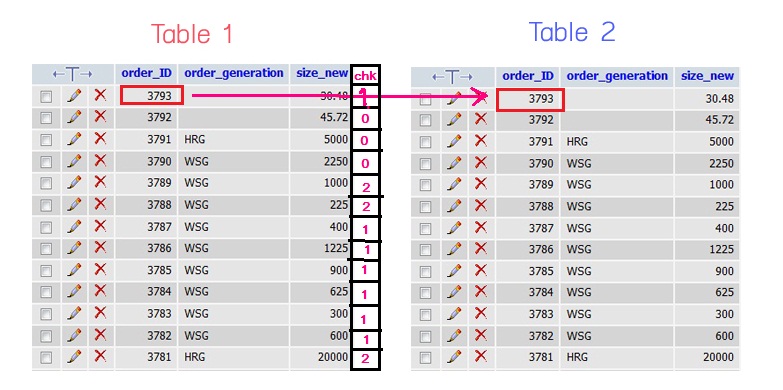The width and height of the screenshot is (783, 390).
Task: Tick the checkbox for row 3792 in Table 2
Action: tap(425, 120)
